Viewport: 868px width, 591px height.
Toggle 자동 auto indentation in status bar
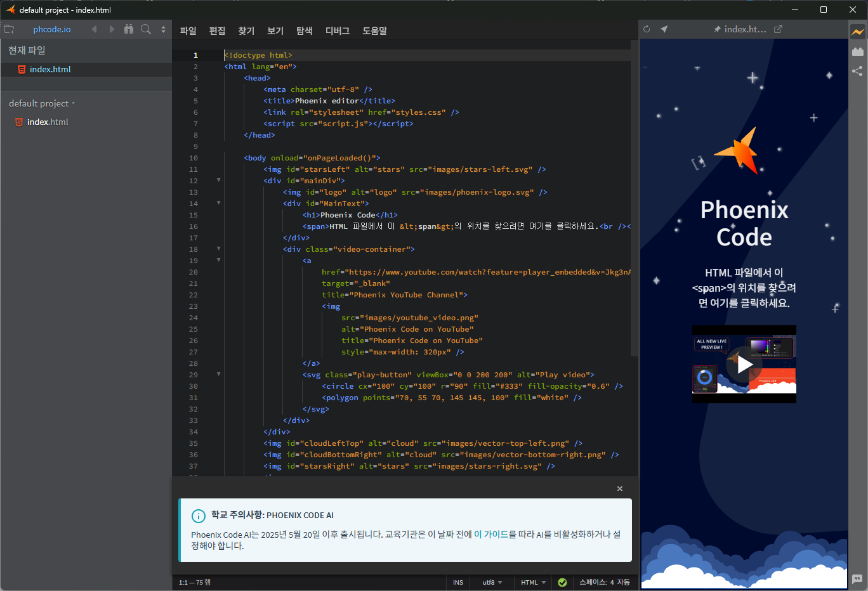(624, 582)
